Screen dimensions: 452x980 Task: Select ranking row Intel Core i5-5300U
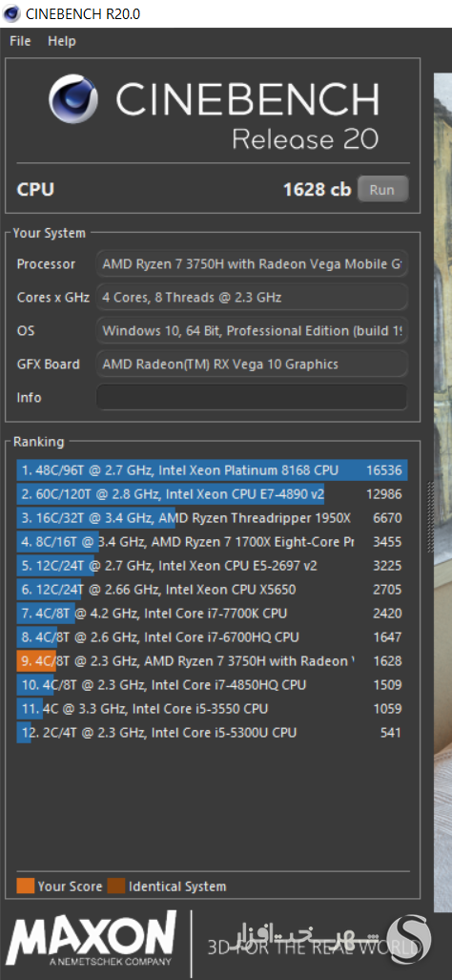(213, 732)
